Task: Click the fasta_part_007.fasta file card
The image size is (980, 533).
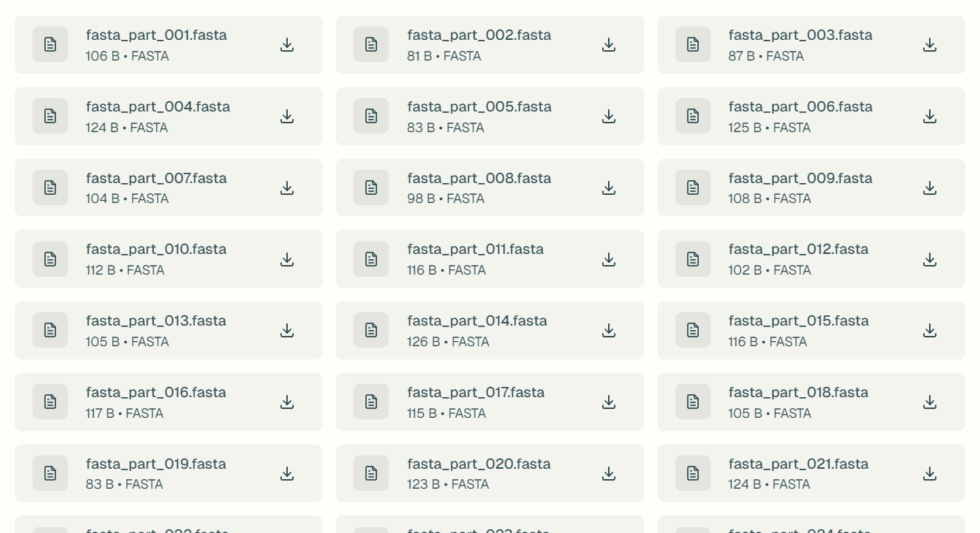Action: click(168, 188)
